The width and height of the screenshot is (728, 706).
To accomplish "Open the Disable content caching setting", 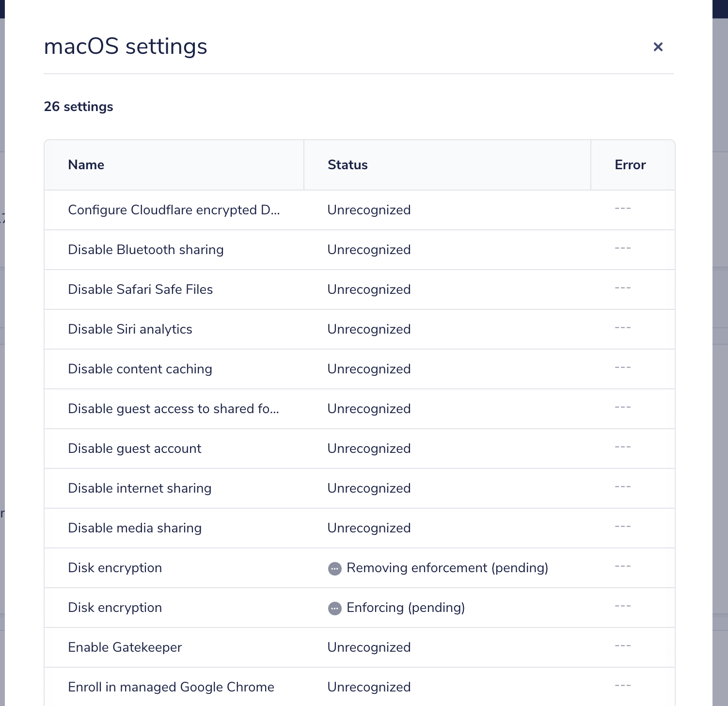I will click(140, 369).
